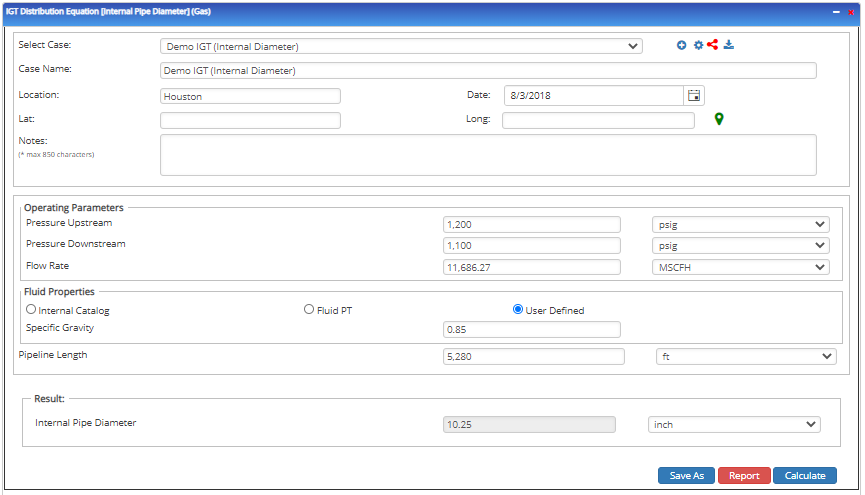
Task: Minimize the IGT Distribution Equation dialog
Action: coord(836,12)
